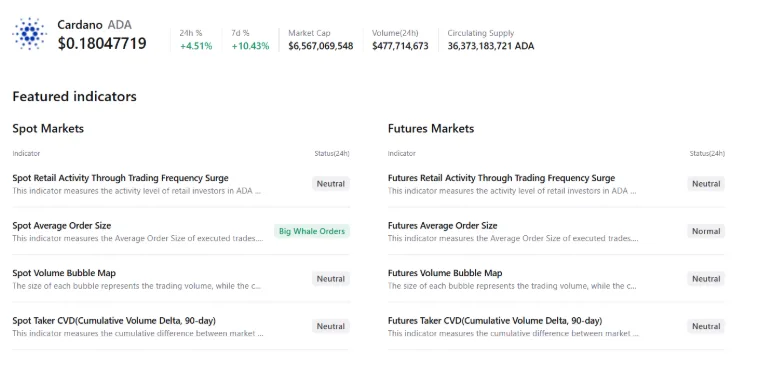Click the Circulating Supply label
The height and width of the screenshot is (368, 765).
[x=481, y=33]
